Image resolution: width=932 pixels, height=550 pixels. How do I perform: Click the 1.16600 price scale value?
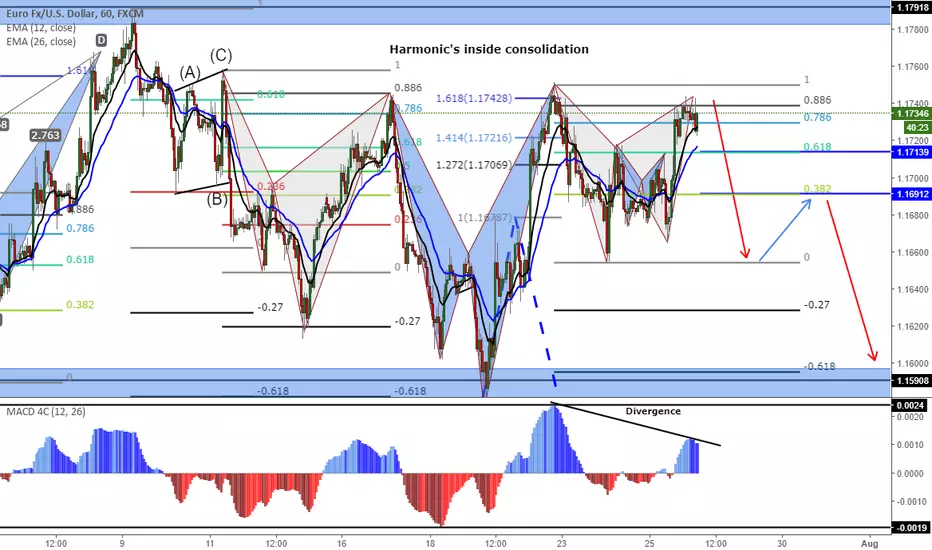(913, 252)
